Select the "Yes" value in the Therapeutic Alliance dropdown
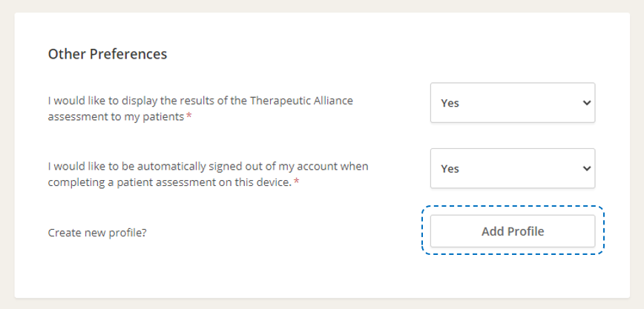 click(x=450, y=103)
